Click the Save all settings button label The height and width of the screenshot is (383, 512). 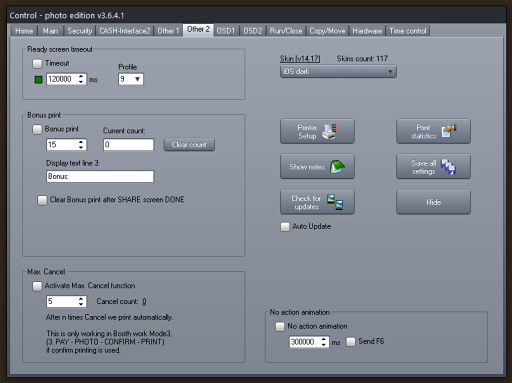click(423, 167)
